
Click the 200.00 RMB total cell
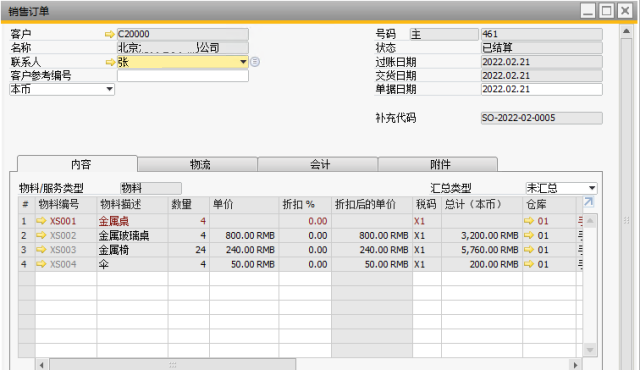pyautogui.click(x=482, y=264)
